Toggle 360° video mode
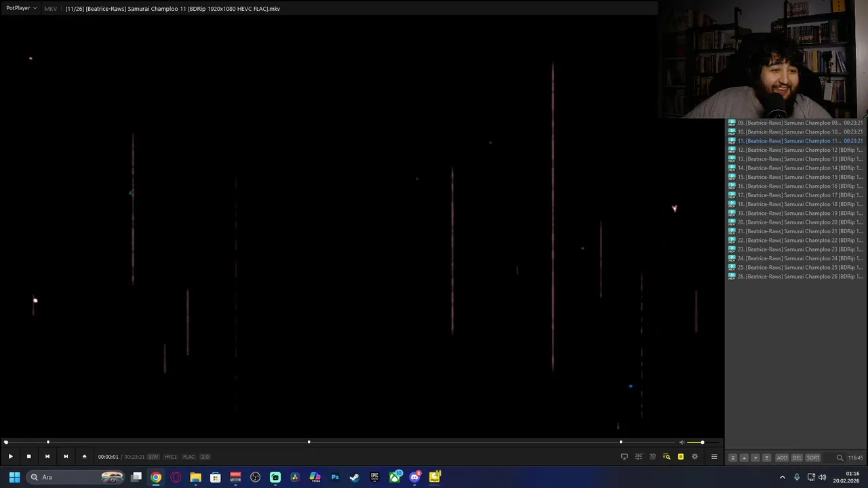The height and width of the screenshot is (488, 868). pyautogui.click(x=639, y=457)
